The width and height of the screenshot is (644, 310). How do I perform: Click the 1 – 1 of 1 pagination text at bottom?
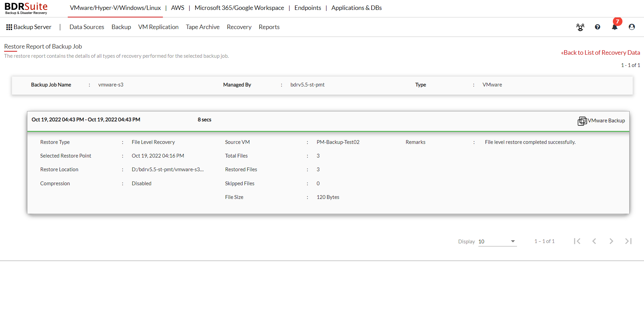tap(544, 241)
